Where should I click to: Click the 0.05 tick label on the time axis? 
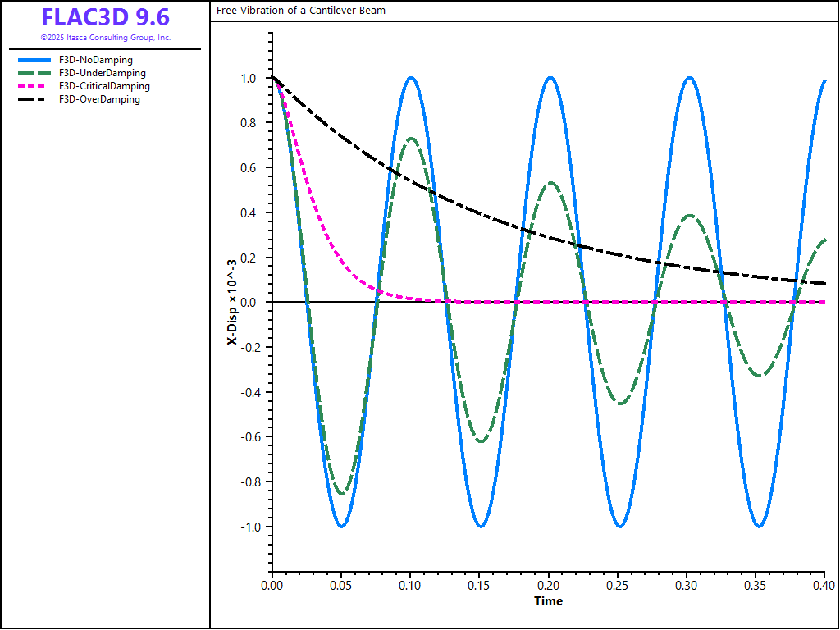341,586
